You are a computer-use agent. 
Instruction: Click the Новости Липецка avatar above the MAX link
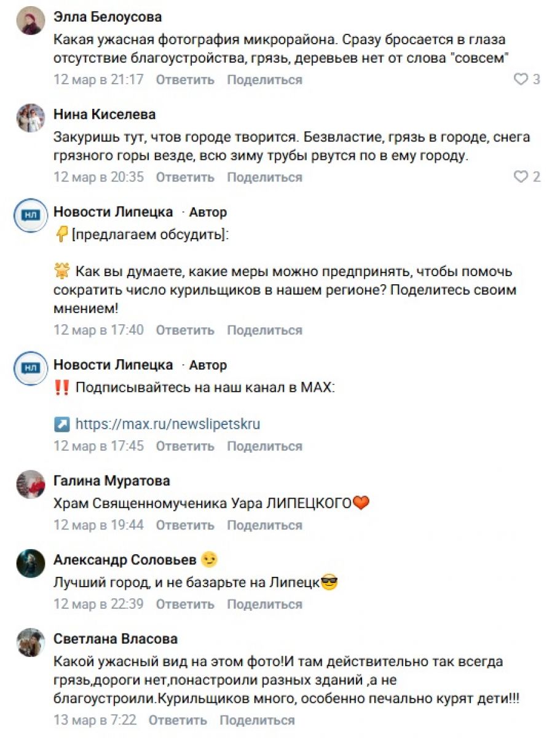point(31,368)
